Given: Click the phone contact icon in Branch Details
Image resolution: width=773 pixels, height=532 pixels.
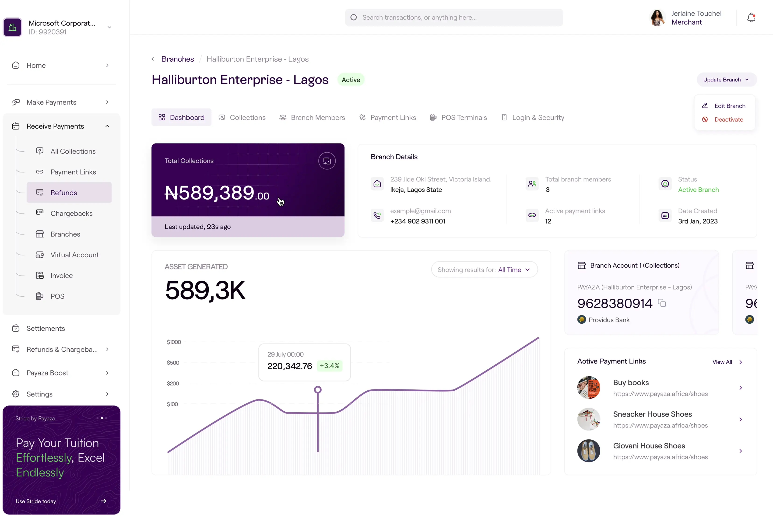Looking at the screenshot, I should point(377,215).
